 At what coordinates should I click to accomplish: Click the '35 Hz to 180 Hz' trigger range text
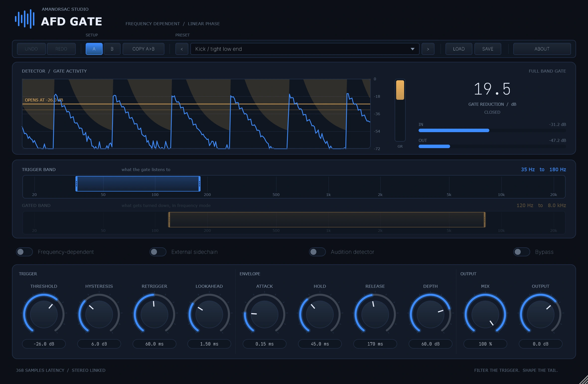point(543,170)
